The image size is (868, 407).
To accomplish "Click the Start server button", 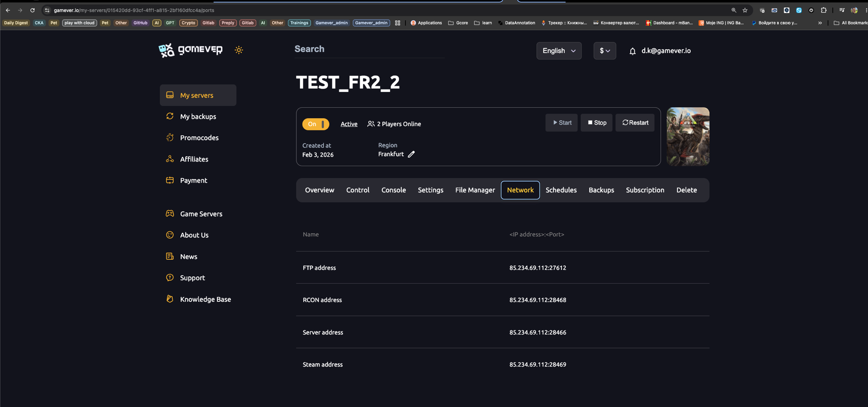I will pyautogui.click(x=562, y=123).
